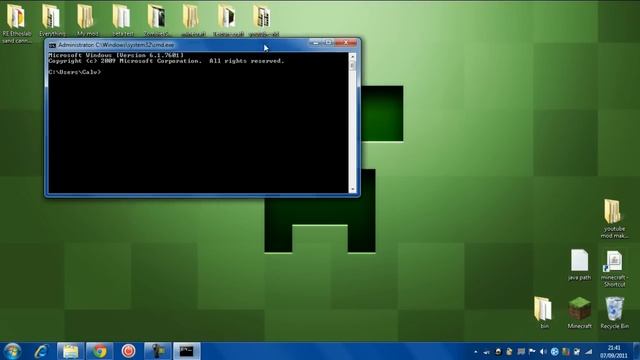
Task: Click the Action Center flag tray icon
Action: pos(532,351)
